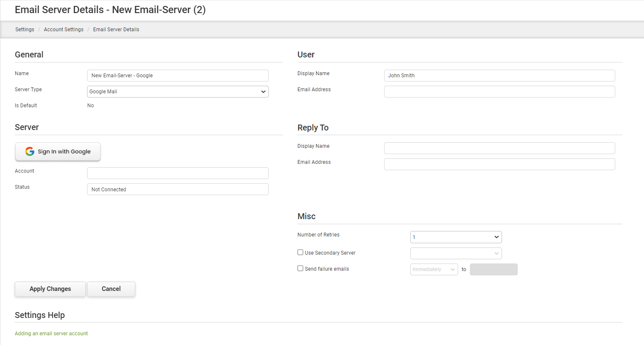644x345 pixels.
Task: Click the Server Account input field
Action: click(178, 173)
